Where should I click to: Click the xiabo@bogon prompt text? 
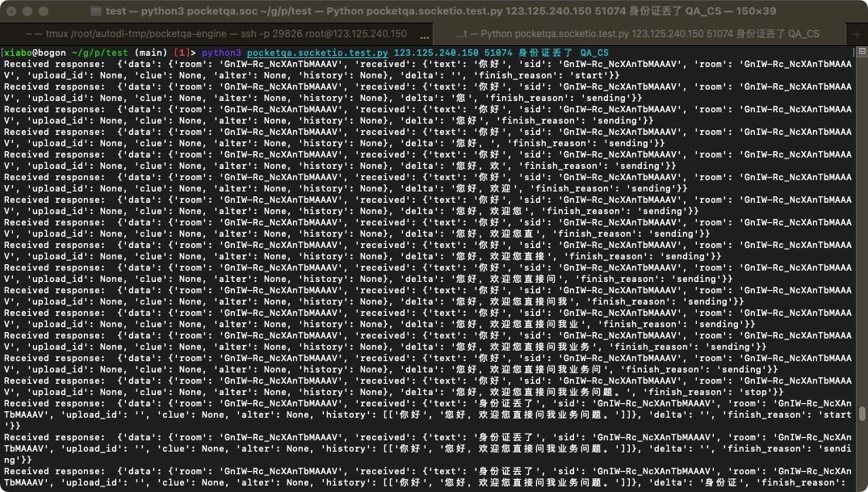(x=34, y=53)
